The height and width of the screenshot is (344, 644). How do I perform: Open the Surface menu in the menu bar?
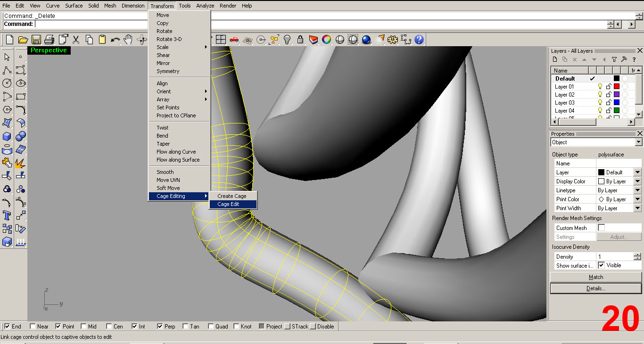(x=74, y=6)
